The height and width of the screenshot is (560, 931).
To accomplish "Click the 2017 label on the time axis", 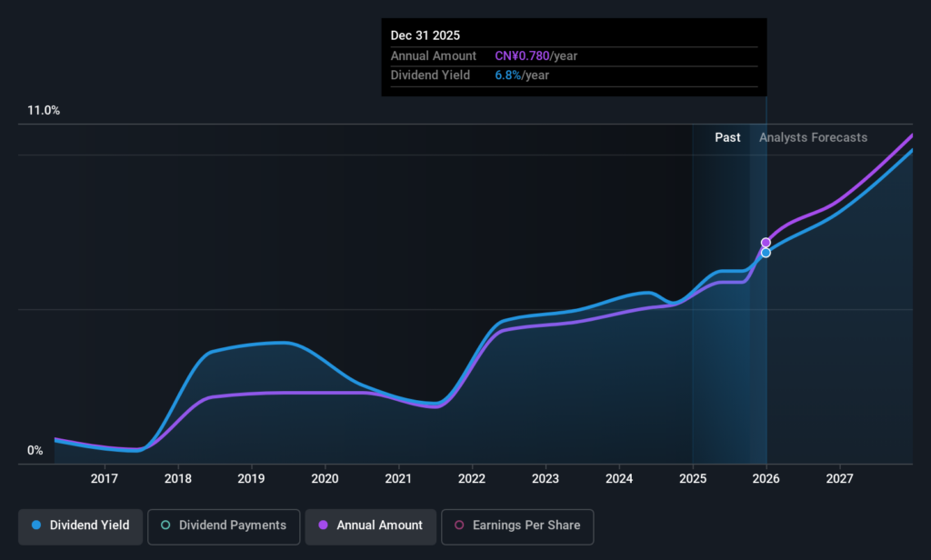I will [x=105, y=478].
